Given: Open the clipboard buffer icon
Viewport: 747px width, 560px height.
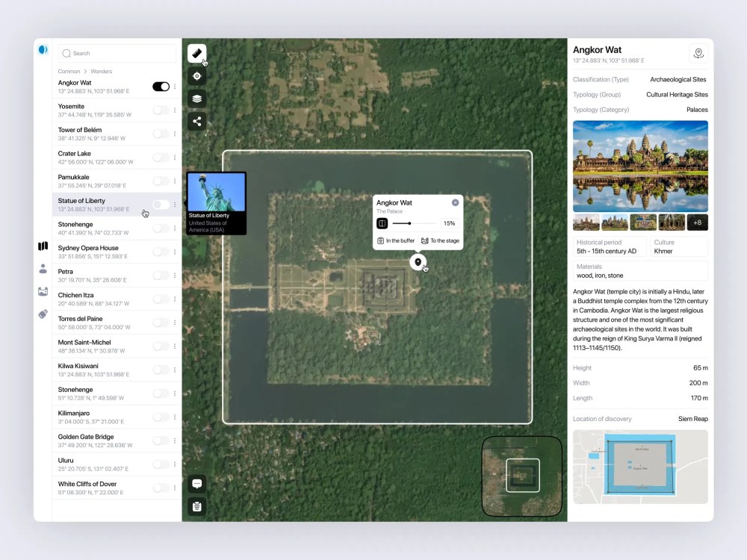Looking at the screenshot, I should 196,507.
